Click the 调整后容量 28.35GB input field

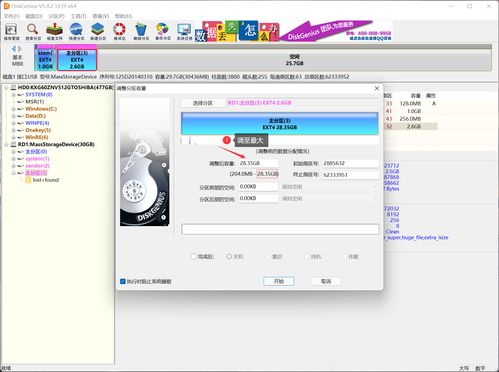pyautogui.click(x=258, y=163)
